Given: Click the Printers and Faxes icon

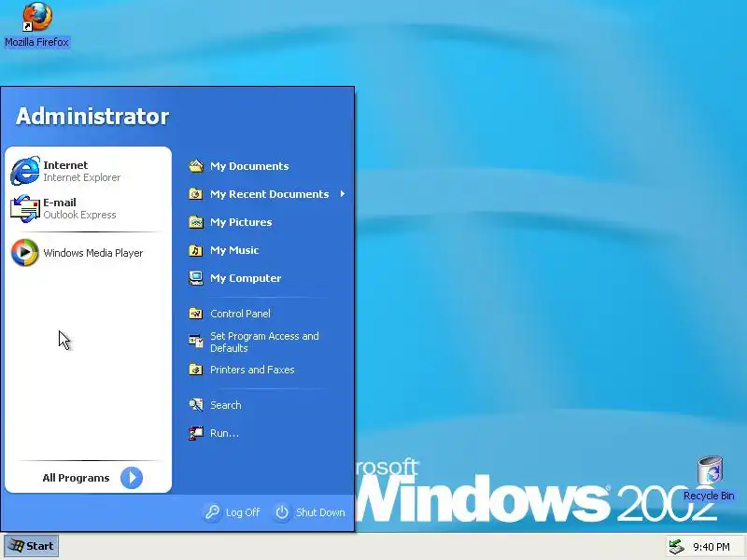Looking at the screenshot, I should (196, 370).
